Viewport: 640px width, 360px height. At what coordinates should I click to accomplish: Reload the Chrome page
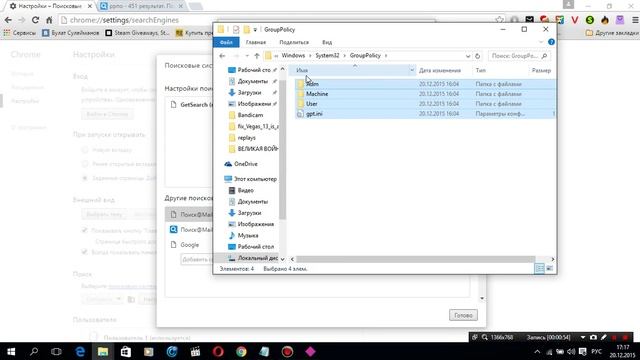pos(36,20)
